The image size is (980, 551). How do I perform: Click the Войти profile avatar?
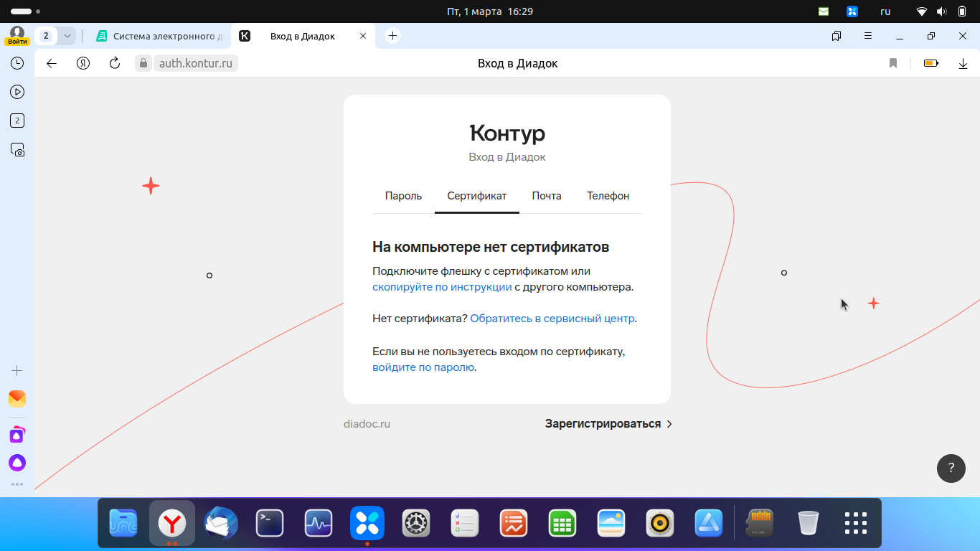(x=17, y=36)
